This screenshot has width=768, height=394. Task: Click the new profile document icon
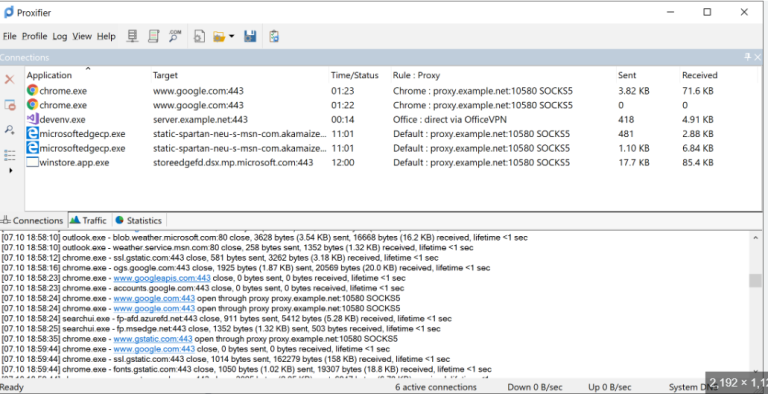click(199, 36)
